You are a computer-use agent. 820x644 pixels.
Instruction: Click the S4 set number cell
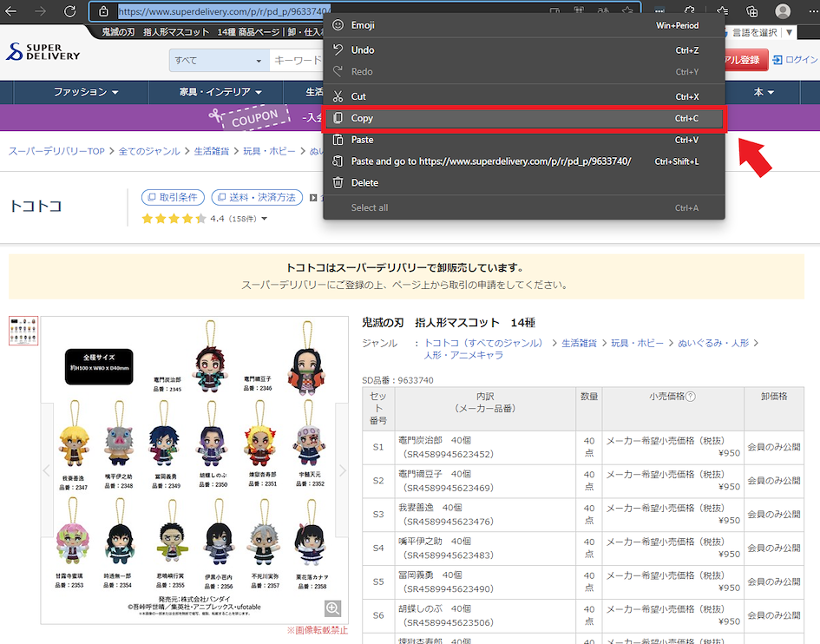point(378,549)
